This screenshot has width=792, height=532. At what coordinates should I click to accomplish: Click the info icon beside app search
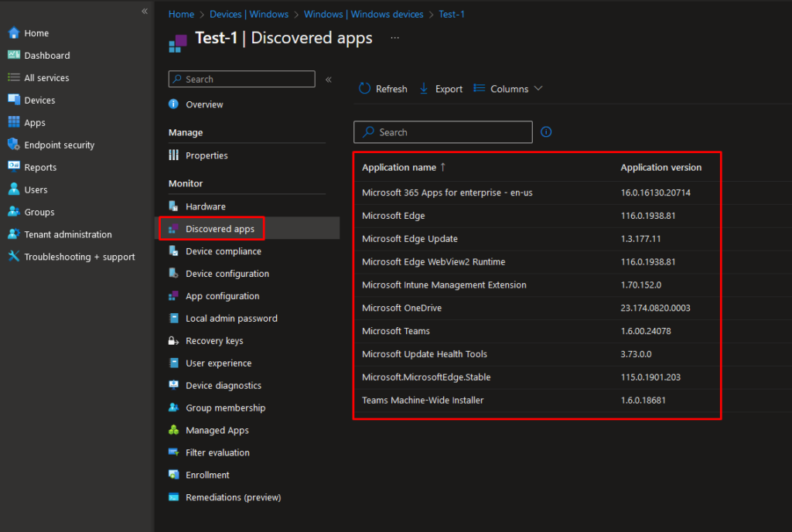click(x=546, y=131)
